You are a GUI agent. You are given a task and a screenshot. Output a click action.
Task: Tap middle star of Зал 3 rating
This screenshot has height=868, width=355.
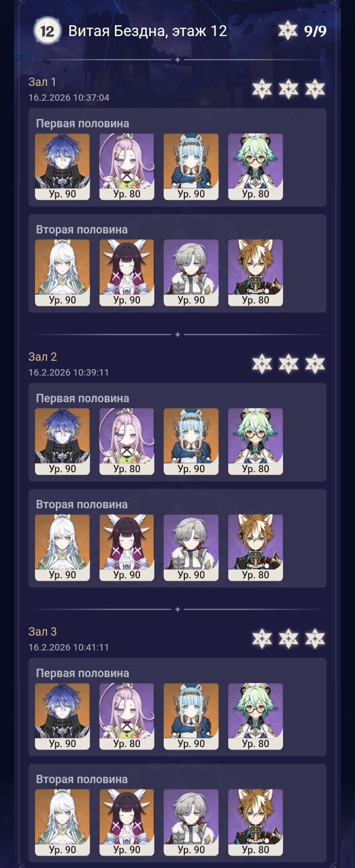(x=288, y=639)
